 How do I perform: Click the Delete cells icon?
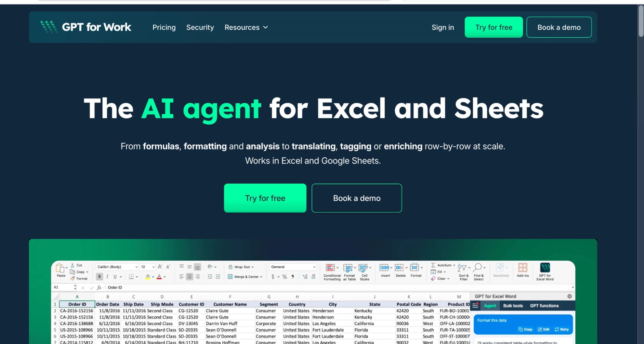(399, 267)
